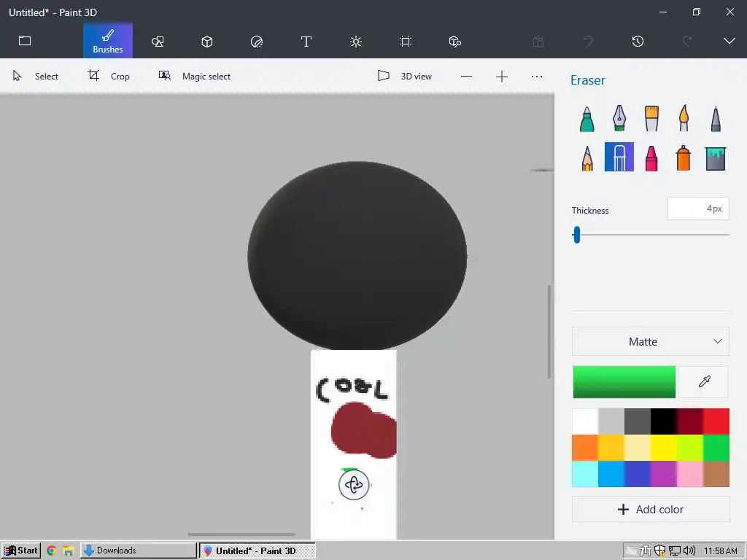Redo the last action

[687, 42]
